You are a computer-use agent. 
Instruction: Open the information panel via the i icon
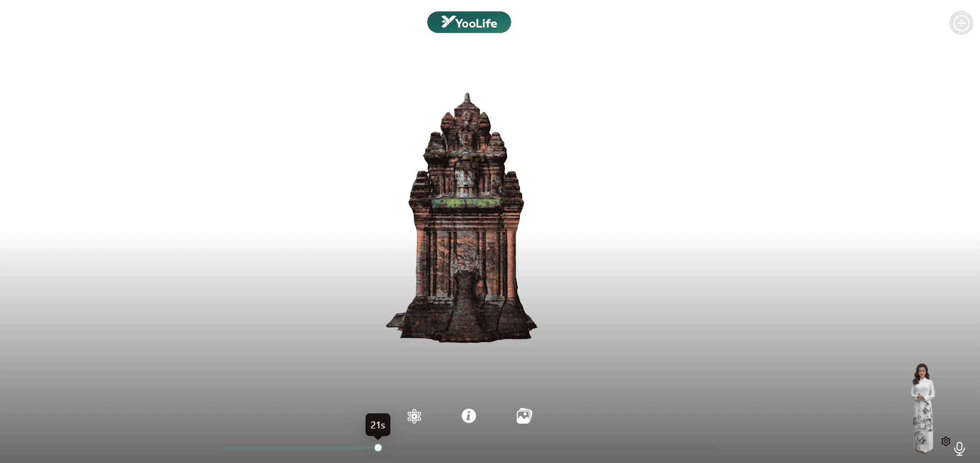coord(469,416)
